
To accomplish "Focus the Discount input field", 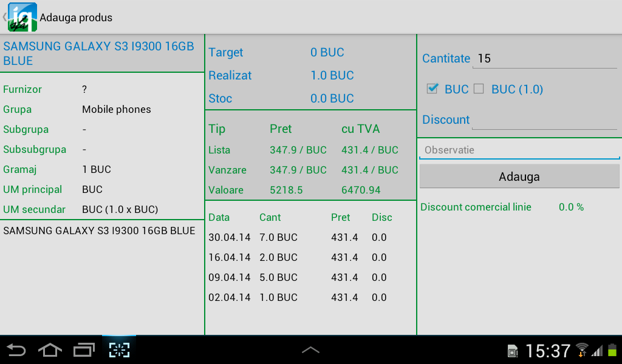I will pos(544,120).
